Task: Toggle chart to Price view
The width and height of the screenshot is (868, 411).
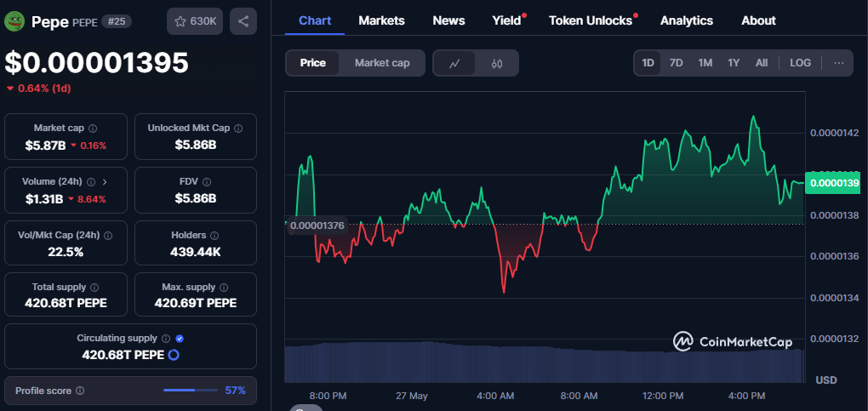Action: click(x=313, y=63)
